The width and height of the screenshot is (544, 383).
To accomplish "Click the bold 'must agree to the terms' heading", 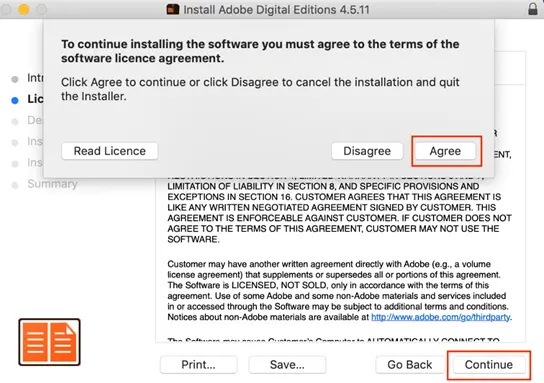I will (x=260, y=51).
